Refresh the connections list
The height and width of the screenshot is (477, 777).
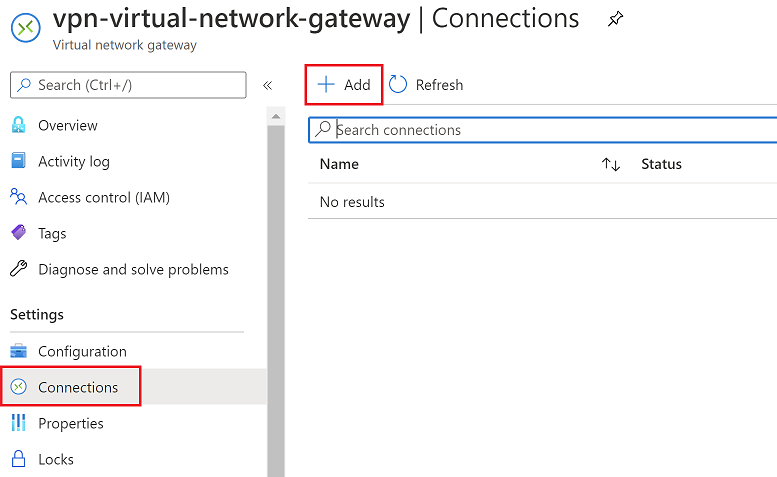click(x=426, y=85)
